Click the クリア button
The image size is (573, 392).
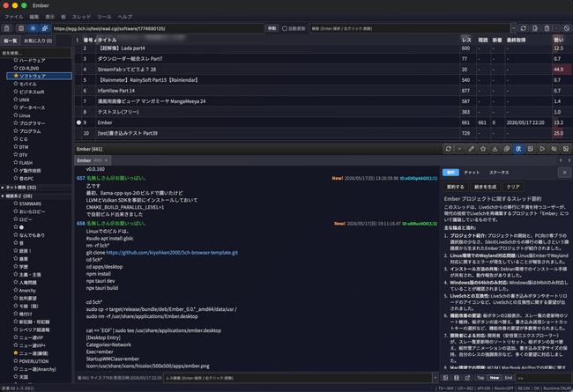[513, 187]
